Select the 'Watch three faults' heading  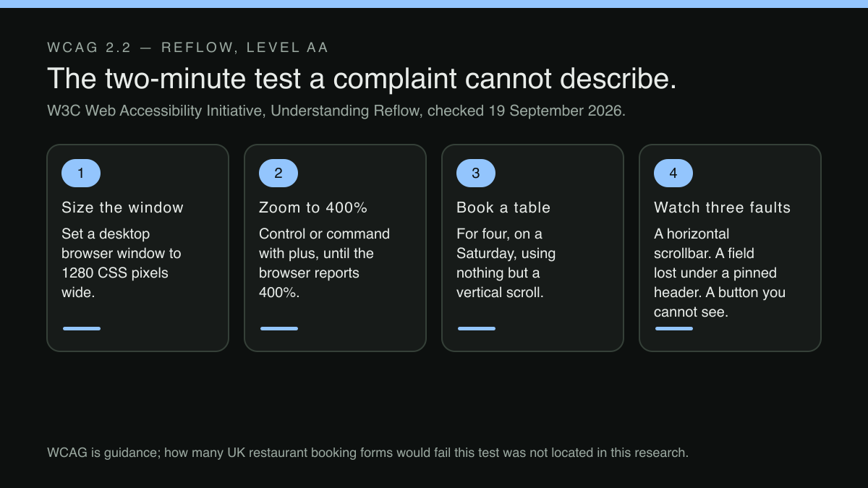(x=722, y=207)
